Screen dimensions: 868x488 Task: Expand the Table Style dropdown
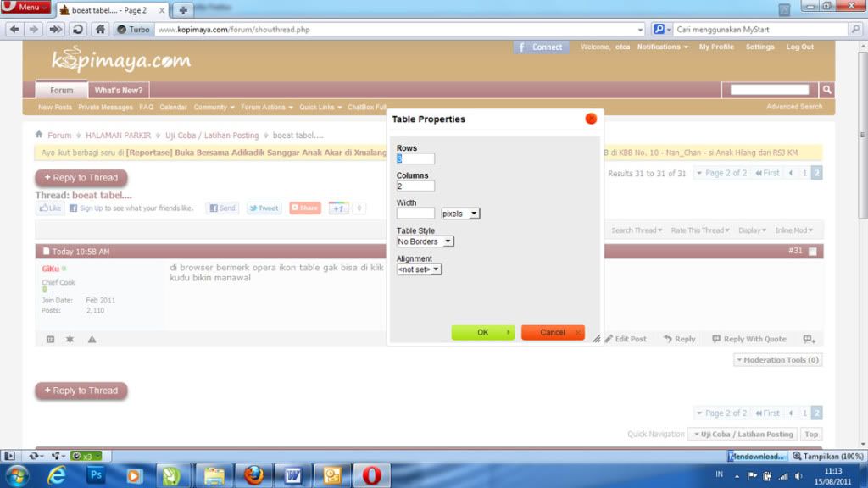425,241
